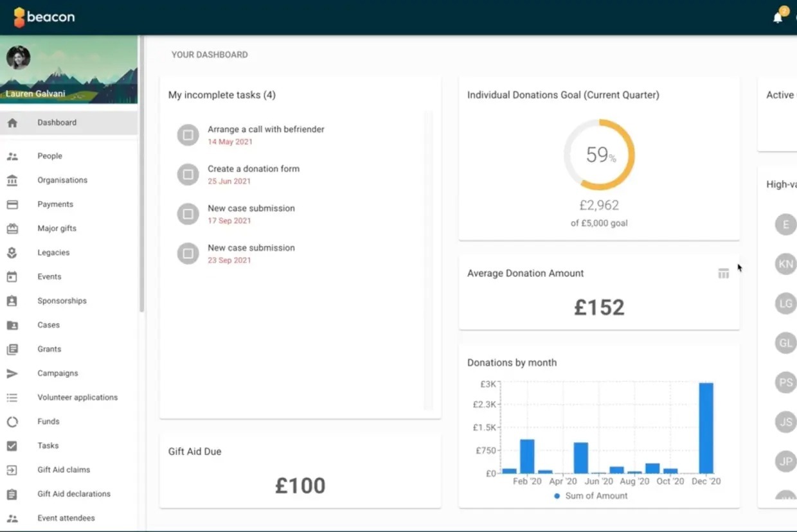Open Event attendees label
797x532 pixels.
tap(66, 519)
